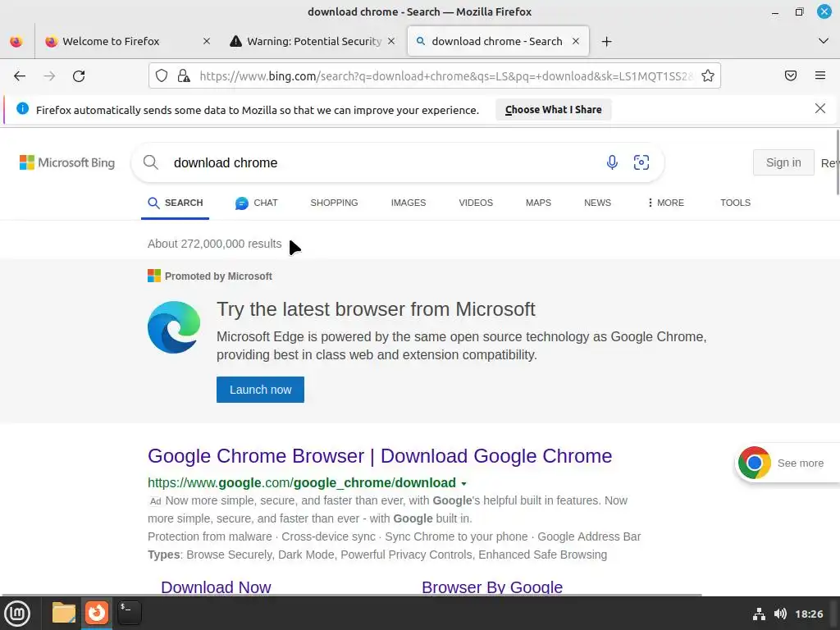The width and height of the screenshot is (840, 630).
Task: Launch terminal from taskbar
Action: coord(129,613)
